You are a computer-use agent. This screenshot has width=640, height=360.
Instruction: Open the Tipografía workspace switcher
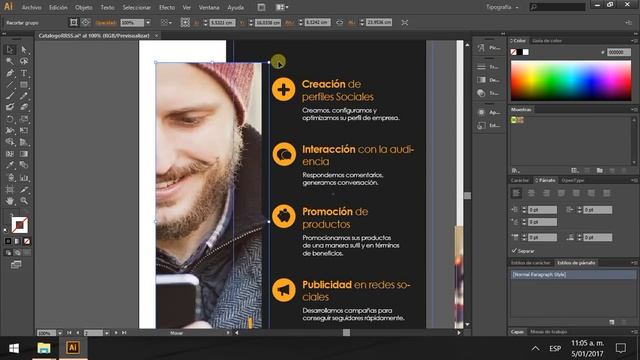tap(502, 7)
